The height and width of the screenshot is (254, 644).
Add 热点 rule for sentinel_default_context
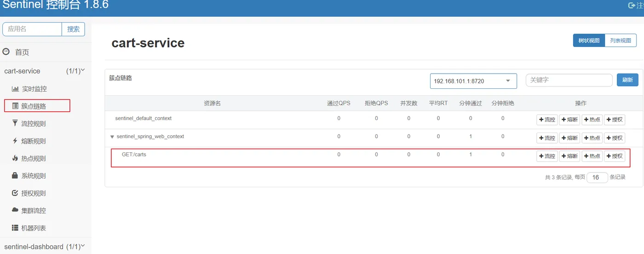pos(592,120)
